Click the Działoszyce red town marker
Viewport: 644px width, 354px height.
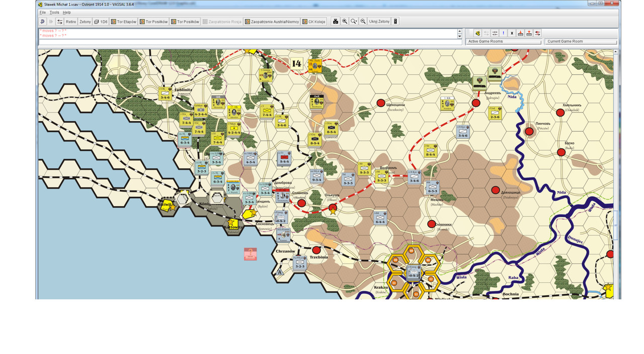pos(496,190)
